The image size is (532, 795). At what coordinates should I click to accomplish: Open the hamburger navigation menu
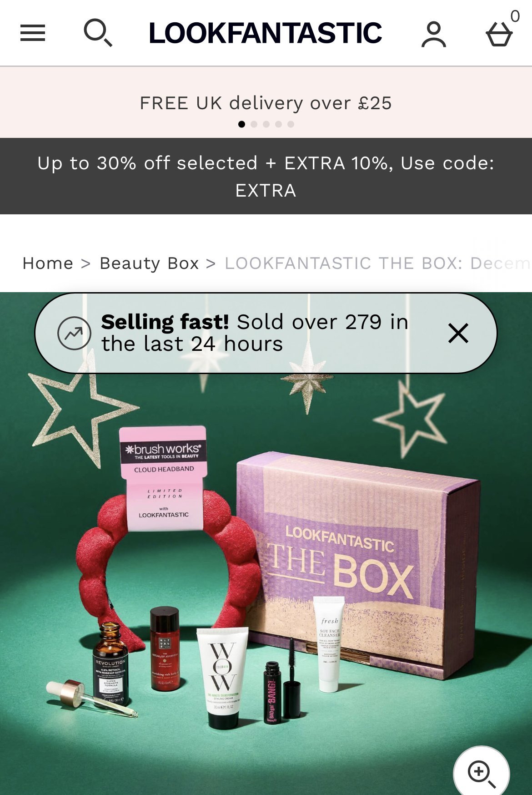pos(33,33)
